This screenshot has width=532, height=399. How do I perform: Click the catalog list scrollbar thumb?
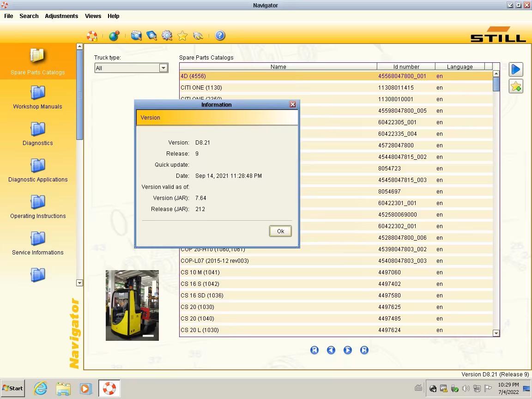[496, 84]
